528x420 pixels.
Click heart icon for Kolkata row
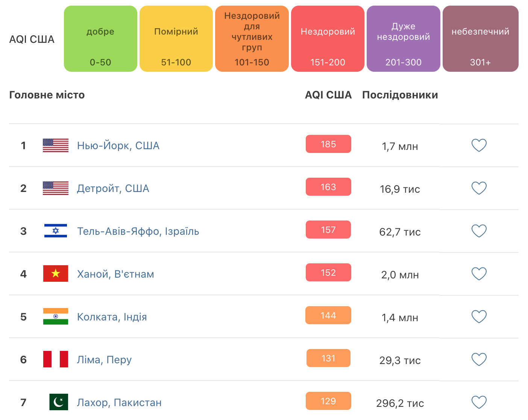tap(479, 317)
